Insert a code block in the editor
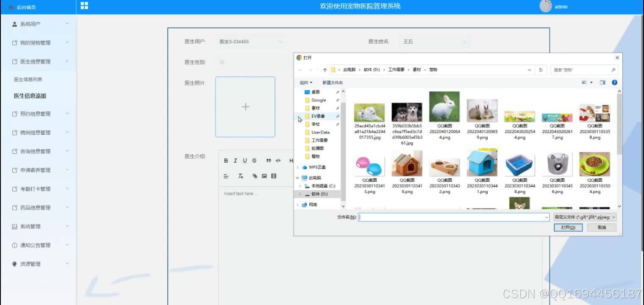 click(278, 161)
